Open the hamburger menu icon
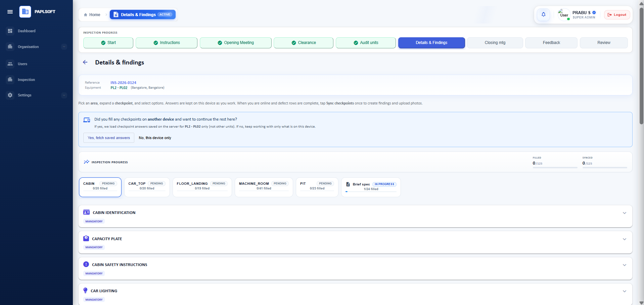The width and height of the screenshot is (644, 305). 10,12
